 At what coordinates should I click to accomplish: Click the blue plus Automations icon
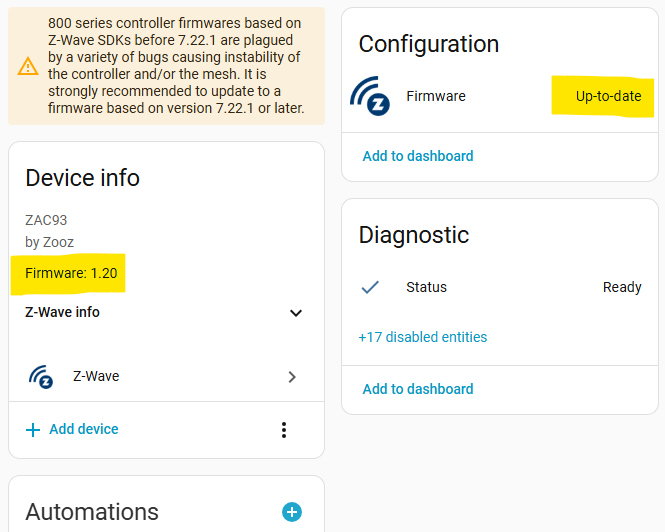[292, 512]
